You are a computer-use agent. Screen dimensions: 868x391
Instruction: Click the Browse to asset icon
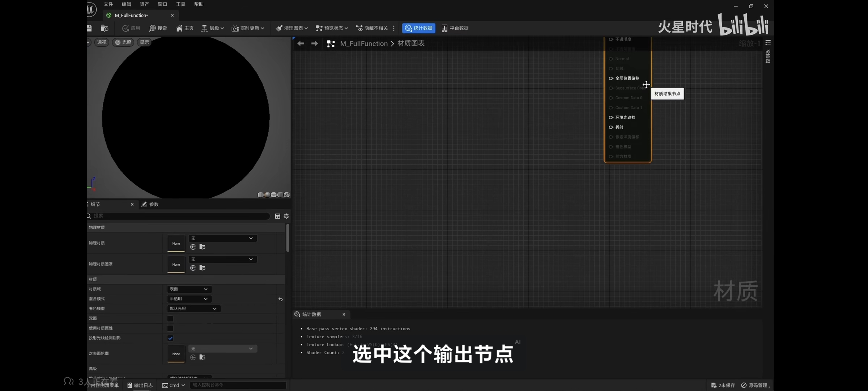click(105, 28)
